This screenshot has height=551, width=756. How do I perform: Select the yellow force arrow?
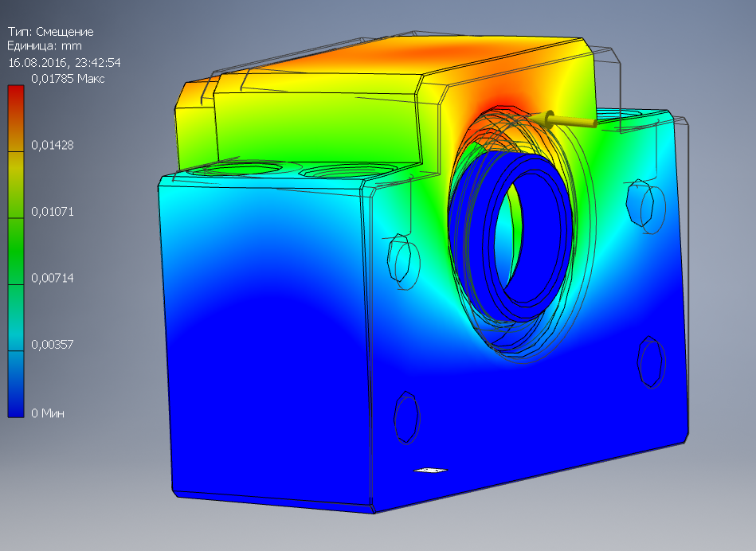pos(562,119)
